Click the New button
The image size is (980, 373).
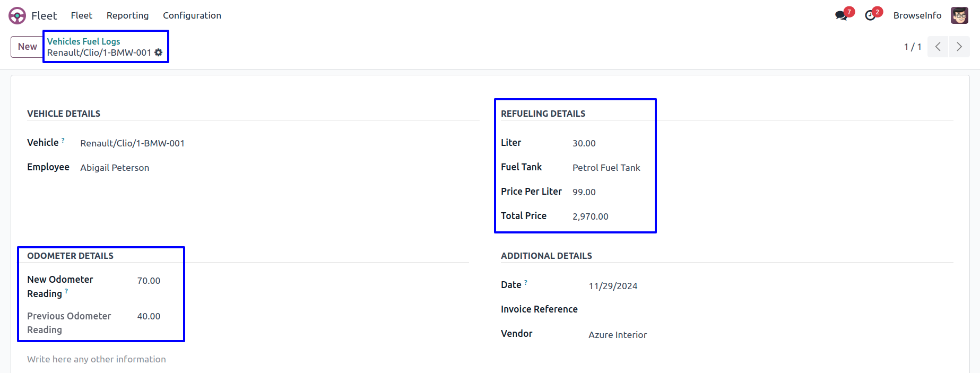tap(27, 47)
